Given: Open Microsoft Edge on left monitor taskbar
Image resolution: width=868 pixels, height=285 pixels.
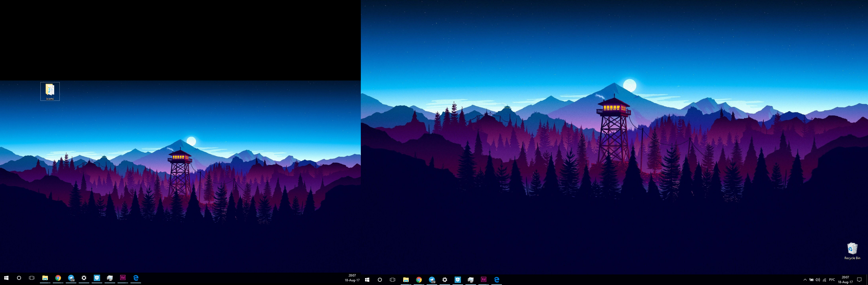Looking at the screenshot, I should click(x=136, y=278).
